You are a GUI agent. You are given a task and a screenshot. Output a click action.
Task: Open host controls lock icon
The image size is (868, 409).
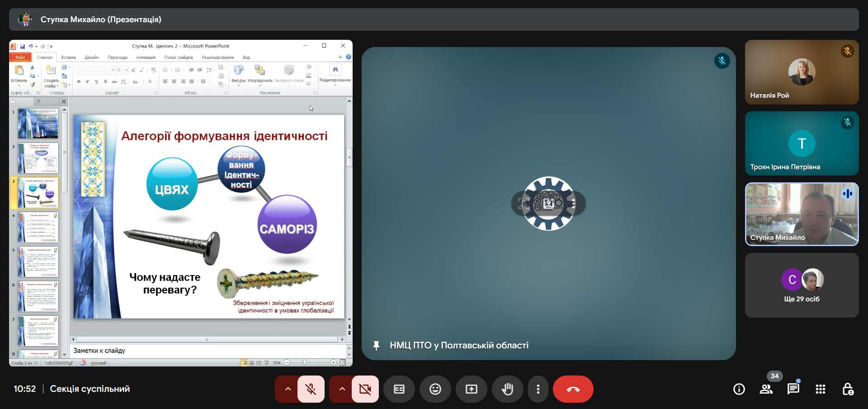coord(848,389)
